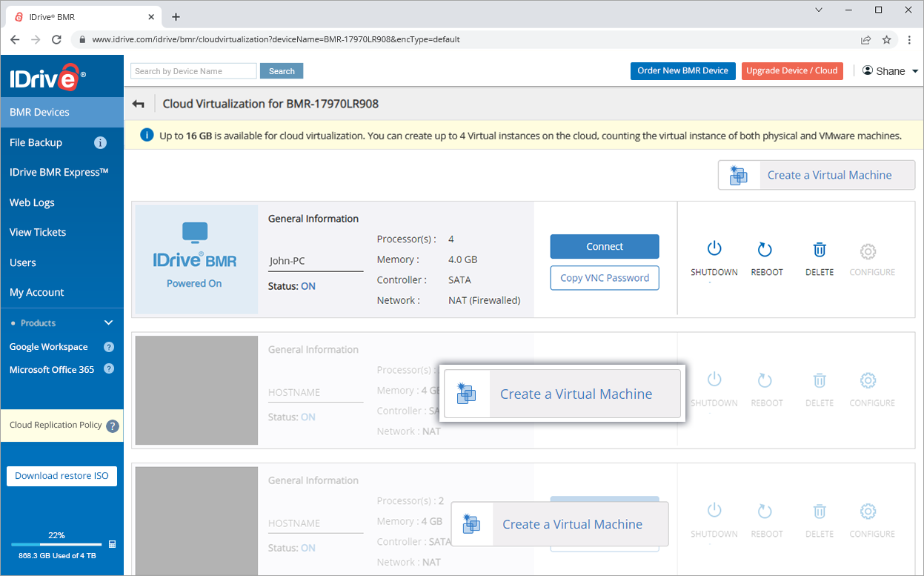Go to Web Logs in the sidebar
Viewport: 924px width, 576px height.
coord(32,202)
